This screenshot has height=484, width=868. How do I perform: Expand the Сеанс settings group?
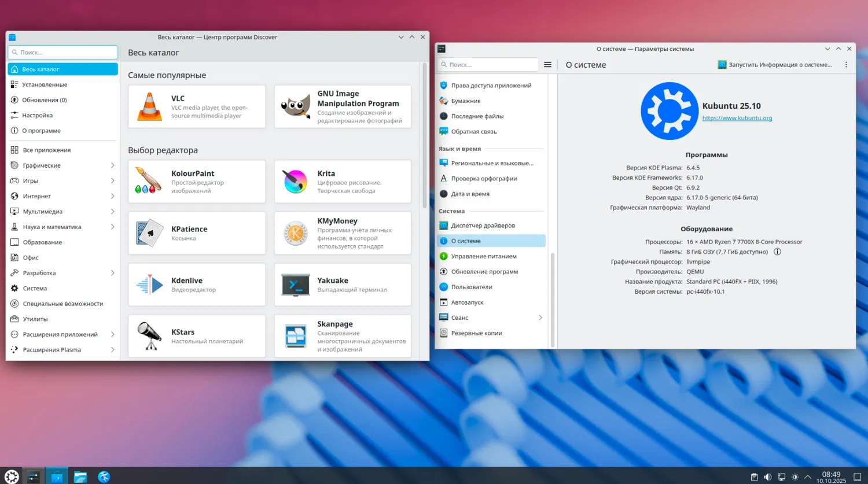point(540,317)
